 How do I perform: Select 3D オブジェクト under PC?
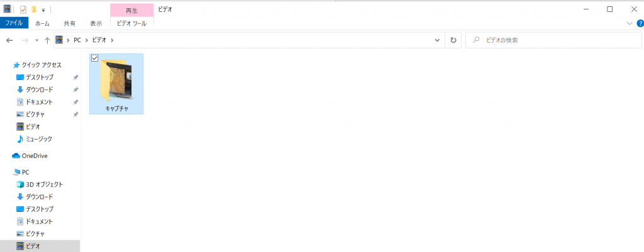[40, 184]
